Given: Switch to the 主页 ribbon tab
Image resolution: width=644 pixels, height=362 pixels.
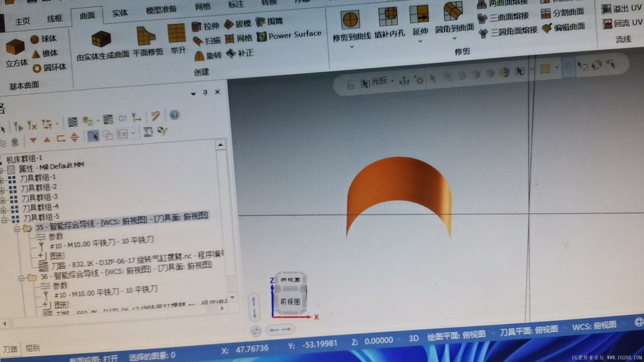Looking at the screenshot, I should tap(22, 21).
